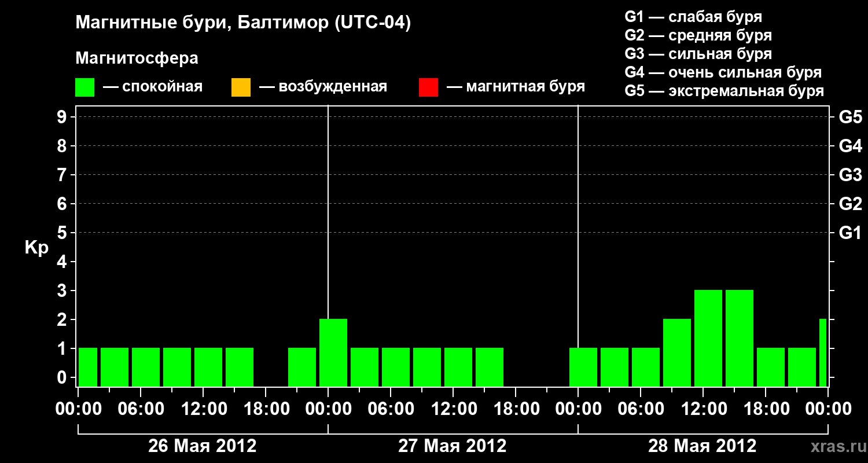Click the 'Kp' axis label

click(x=36, y=248)
